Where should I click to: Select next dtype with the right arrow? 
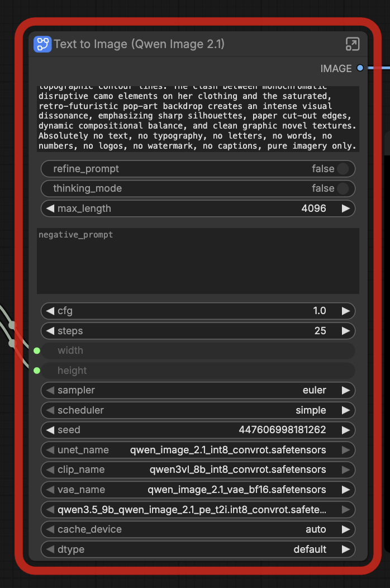click(346, 549)
